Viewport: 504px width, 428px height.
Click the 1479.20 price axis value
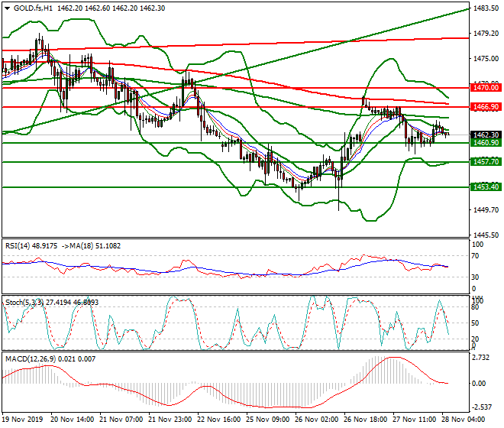pyautogui.click(x=486, y=34)
